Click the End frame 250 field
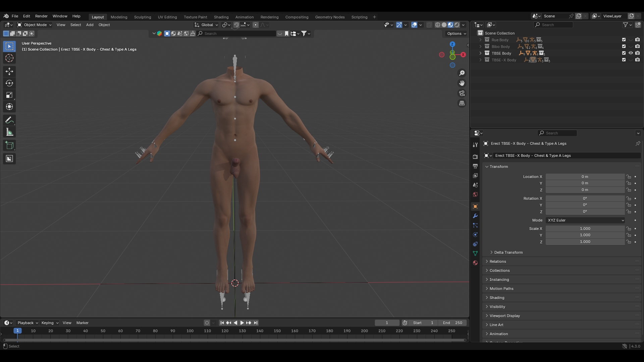 pyautogui.click(x=452, y=323)
